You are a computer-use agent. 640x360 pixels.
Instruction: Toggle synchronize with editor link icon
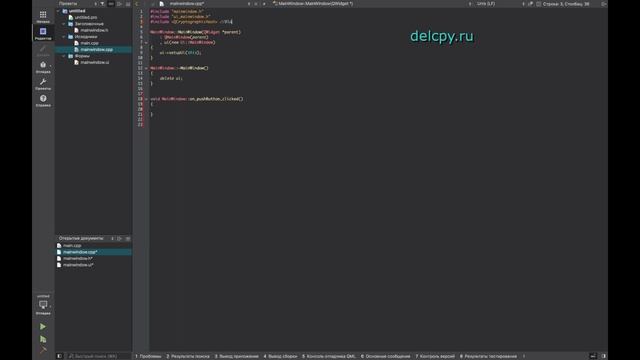111,4
